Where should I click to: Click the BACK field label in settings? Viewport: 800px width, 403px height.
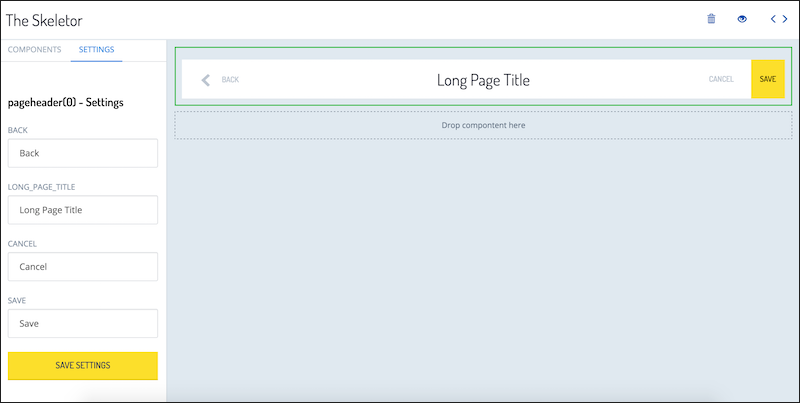18,130
